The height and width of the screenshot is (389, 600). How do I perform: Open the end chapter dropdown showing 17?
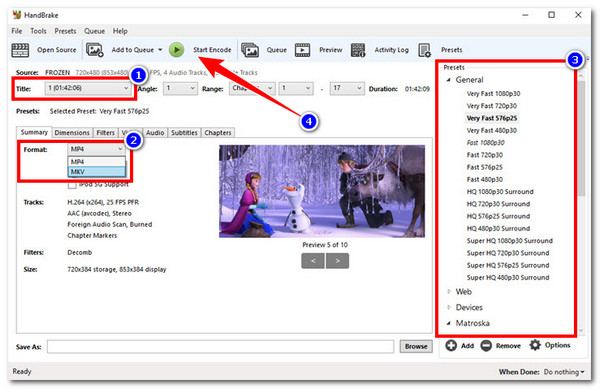click(x=347, y=89)
